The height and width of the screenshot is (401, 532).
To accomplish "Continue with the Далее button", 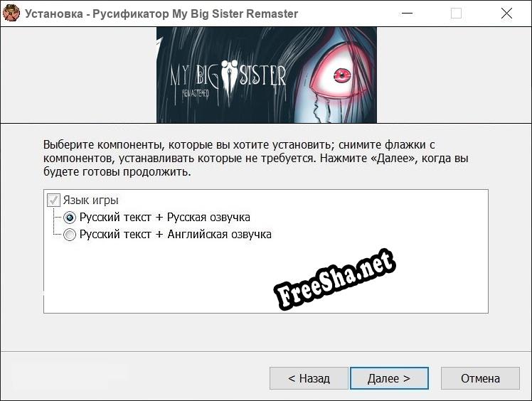I will click(389, 378).
